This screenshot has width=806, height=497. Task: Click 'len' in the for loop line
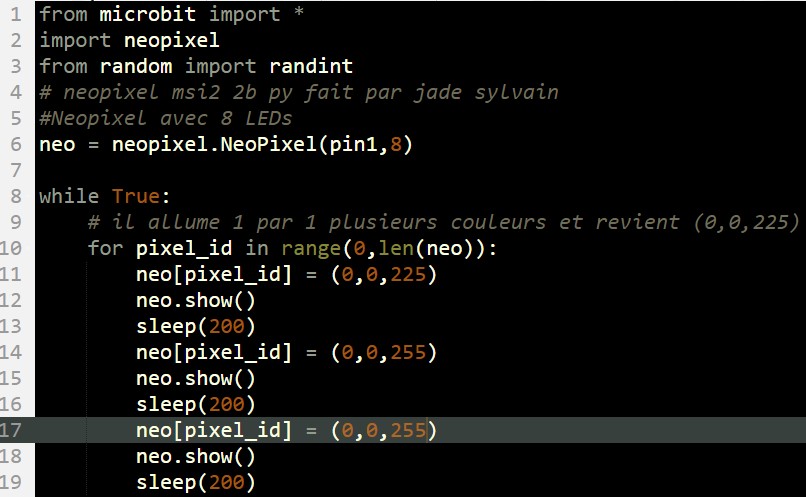click(396, 248)
